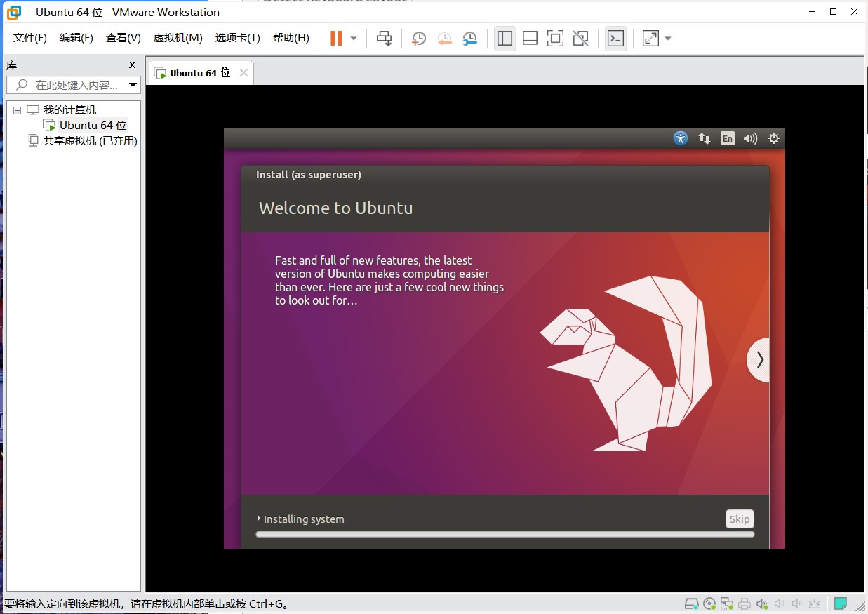Open the dropdown arrow beside pause button
The image size is (868, 614).
click(354, 39)
